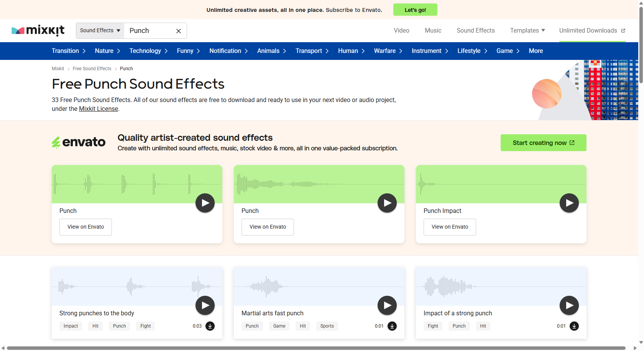Open the Mixkit License link
Viewport: 644px width, 351px height.
pyautogui.click(x=98, y=109)
